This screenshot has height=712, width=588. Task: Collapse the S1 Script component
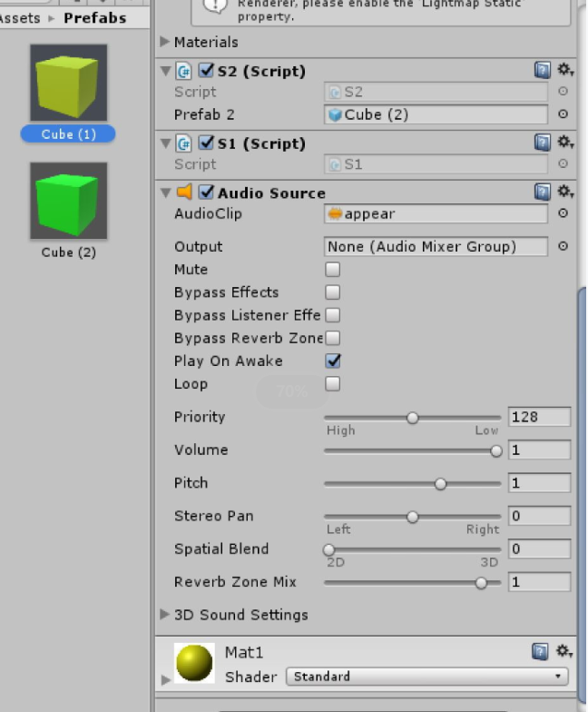click(x=165, y=143)
